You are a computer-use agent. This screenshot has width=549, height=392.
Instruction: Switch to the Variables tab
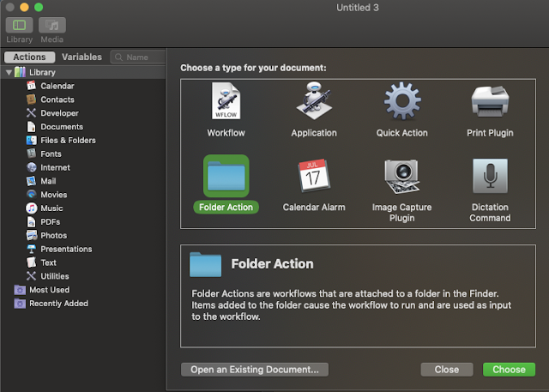[x=81, y=57]
